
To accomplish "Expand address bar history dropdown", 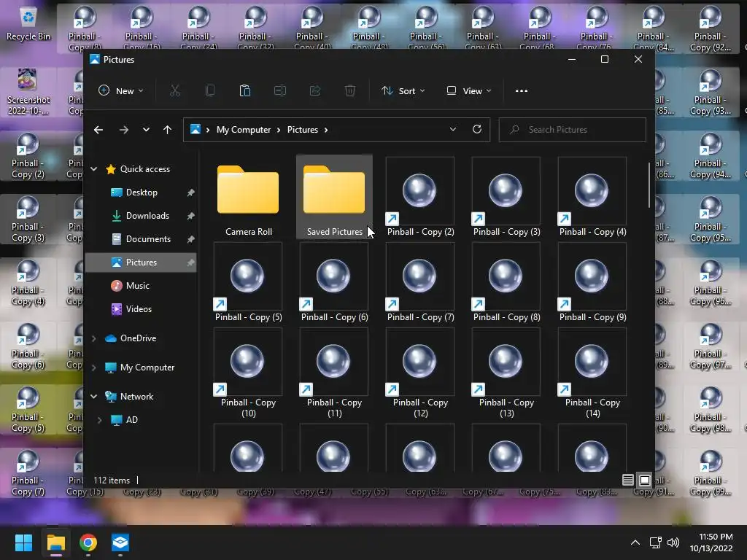I will click(x=452, y=129).
